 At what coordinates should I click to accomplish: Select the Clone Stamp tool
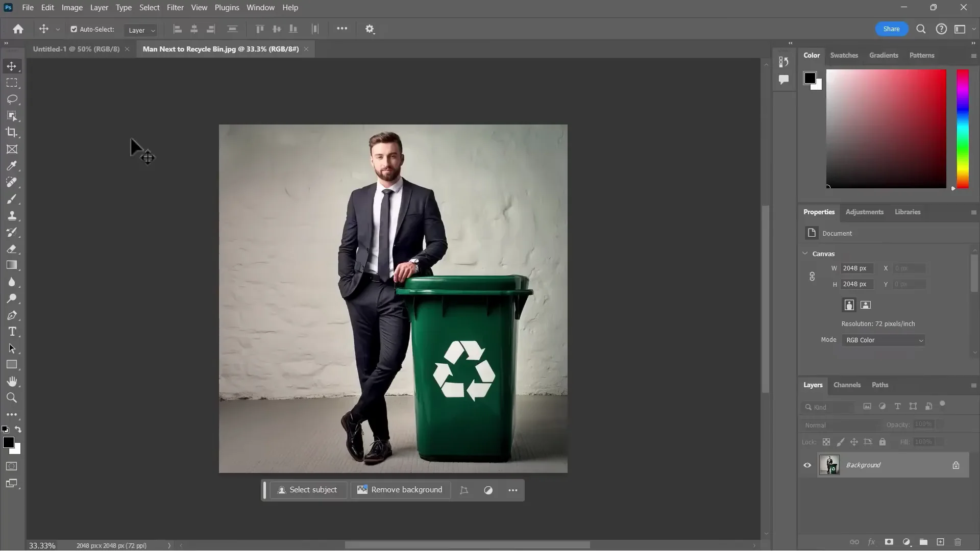point(12,215)
